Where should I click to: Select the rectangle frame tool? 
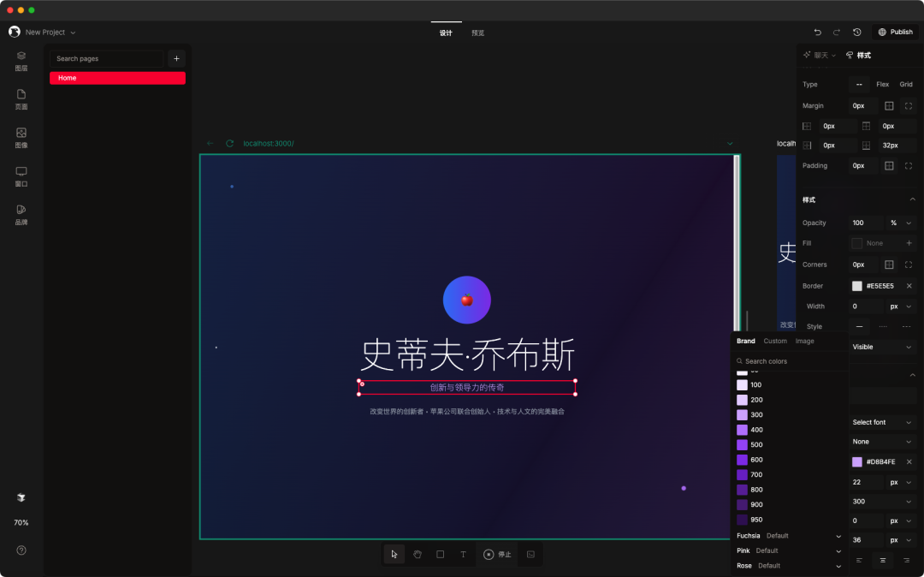tap(441, 554)
